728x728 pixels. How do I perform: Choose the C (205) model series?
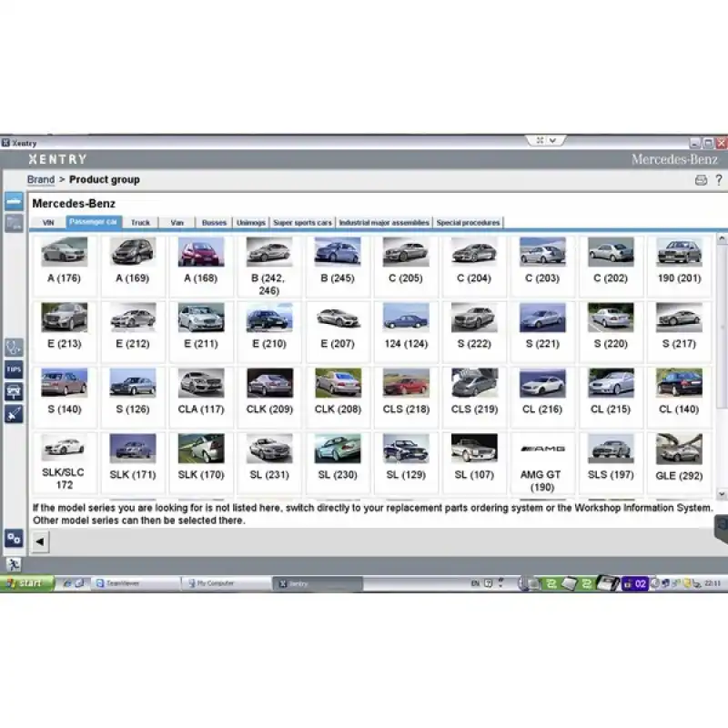click(406, 266)
